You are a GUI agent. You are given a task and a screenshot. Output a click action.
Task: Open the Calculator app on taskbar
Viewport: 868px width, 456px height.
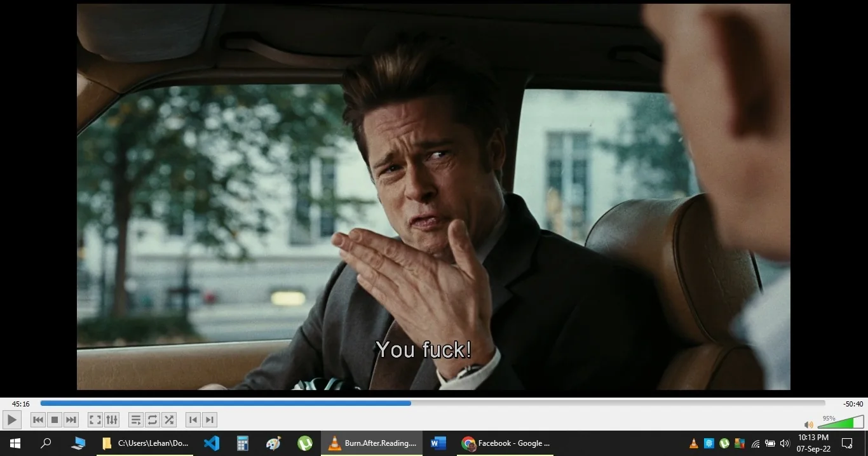(243, 443)
